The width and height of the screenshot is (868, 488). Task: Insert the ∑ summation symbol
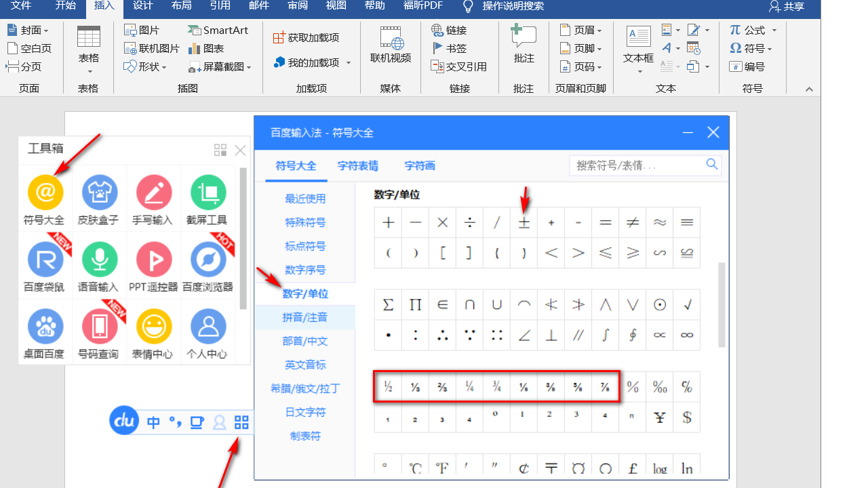(389, 304)
